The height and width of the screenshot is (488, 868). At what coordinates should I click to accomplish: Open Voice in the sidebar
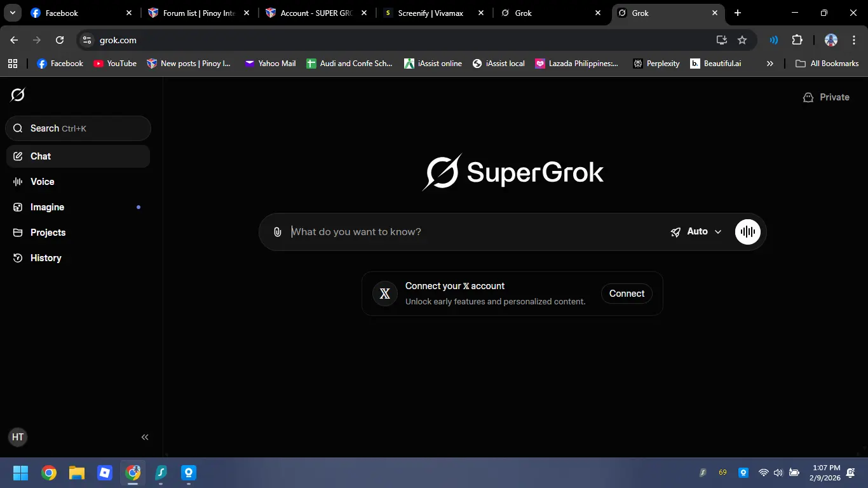coord(78,182)
